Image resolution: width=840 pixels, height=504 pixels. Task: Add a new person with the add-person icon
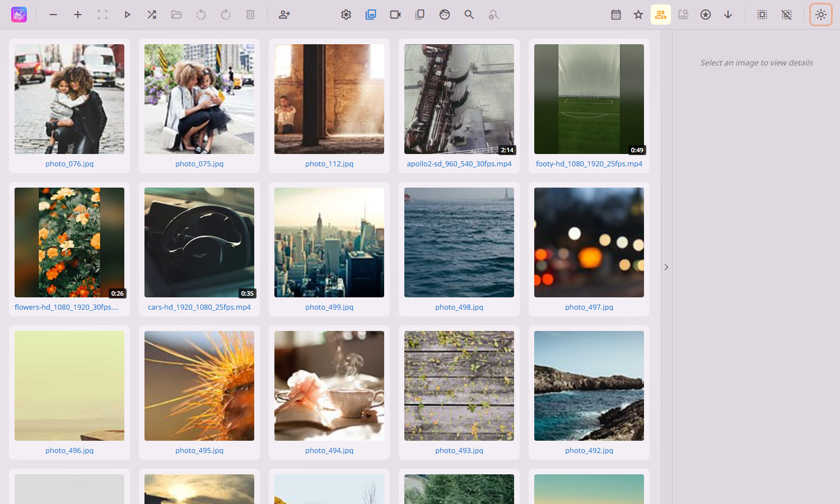pos(284,15)
